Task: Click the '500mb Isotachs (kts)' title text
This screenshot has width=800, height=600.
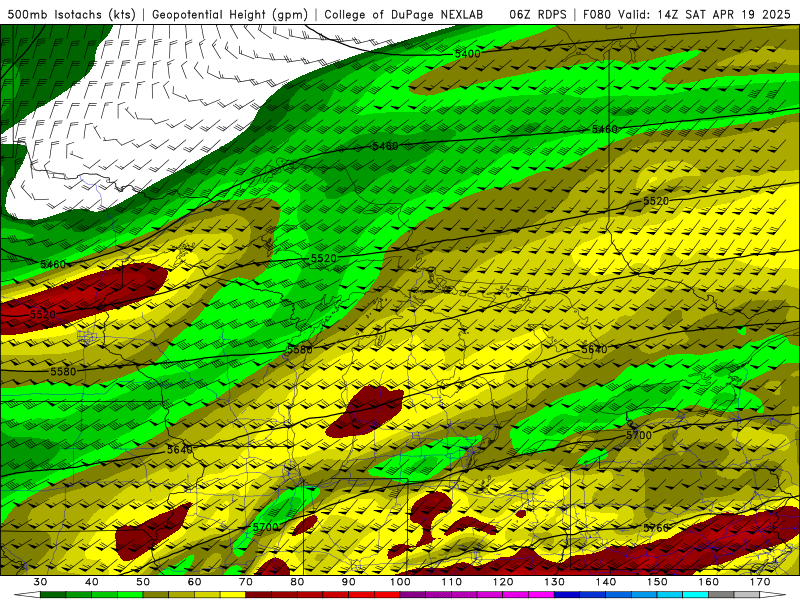Action: tap(71, 15)
